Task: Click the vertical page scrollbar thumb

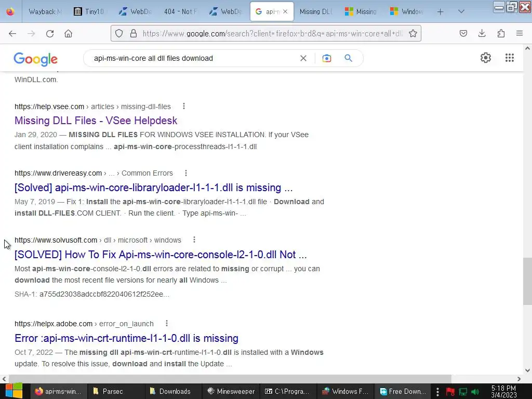Action: click(x=527, y=281)
